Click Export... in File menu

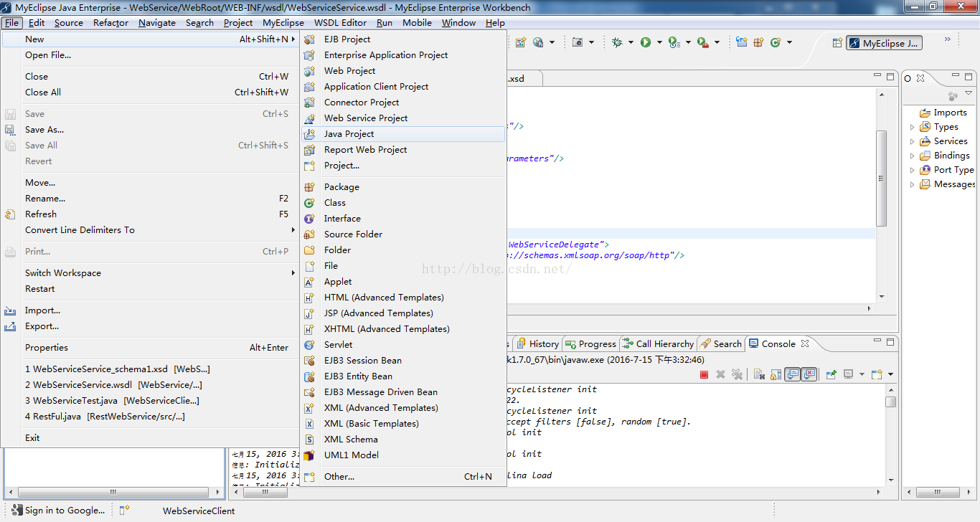click(x=150, y=326)
